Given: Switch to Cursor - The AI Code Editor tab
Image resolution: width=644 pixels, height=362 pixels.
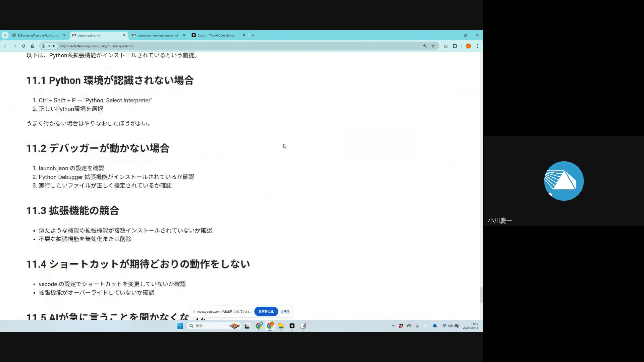Looking at the screenshot, I should [x=216, y=35].
